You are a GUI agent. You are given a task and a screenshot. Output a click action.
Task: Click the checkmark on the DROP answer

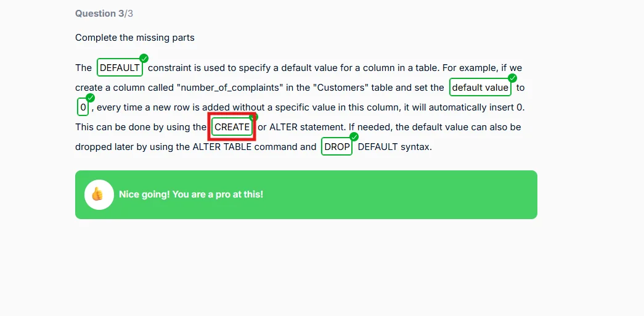[354, 137]
